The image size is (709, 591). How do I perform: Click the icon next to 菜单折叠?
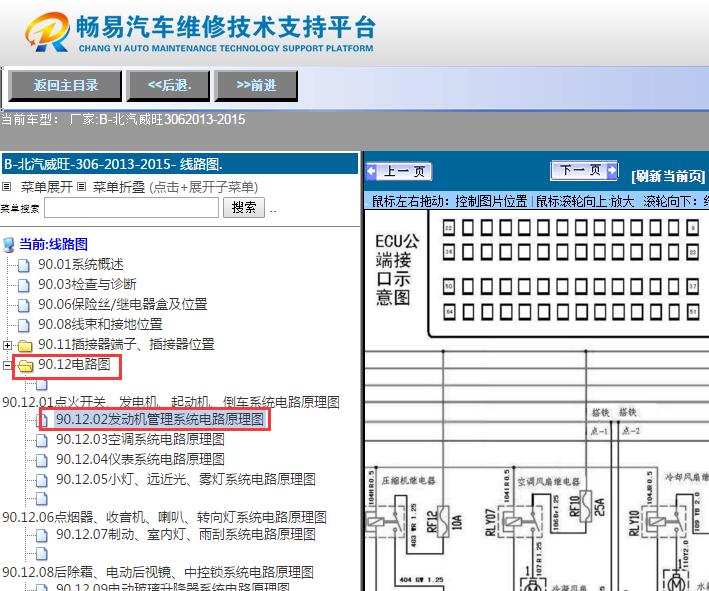[x=81, y=186]
